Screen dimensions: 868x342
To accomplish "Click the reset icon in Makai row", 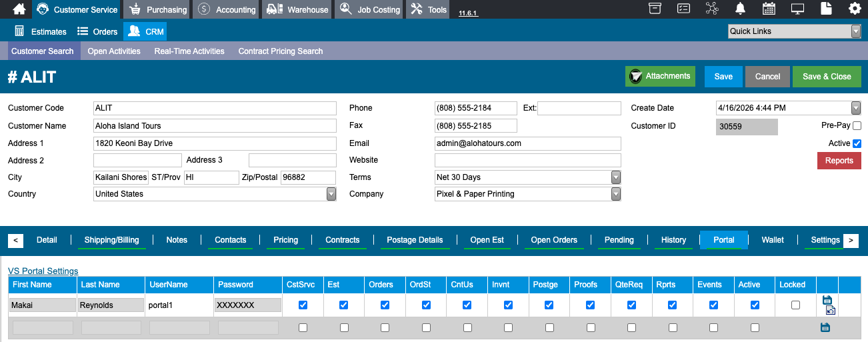I will pos(830,310).
